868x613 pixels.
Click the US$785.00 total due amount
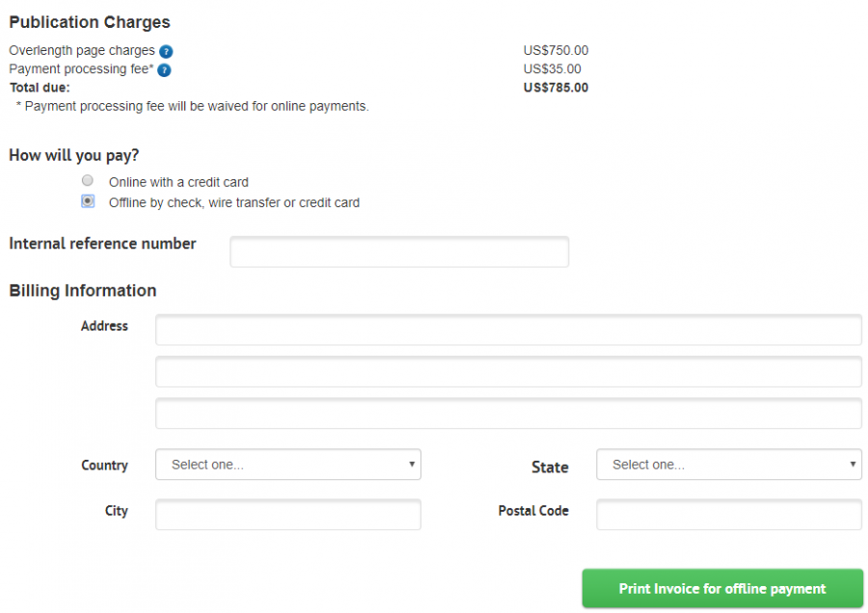(556, 88)
